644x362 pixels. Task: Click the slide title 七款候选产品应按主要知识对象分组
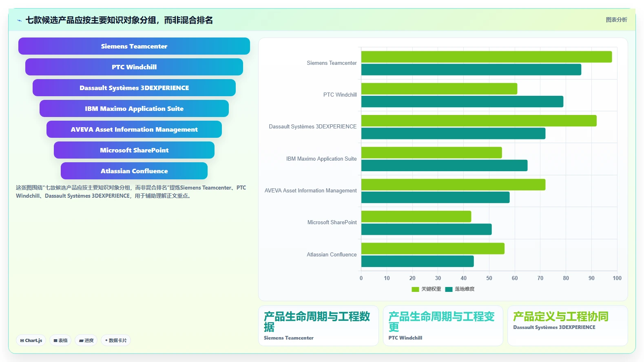click(x=119, y=20)
